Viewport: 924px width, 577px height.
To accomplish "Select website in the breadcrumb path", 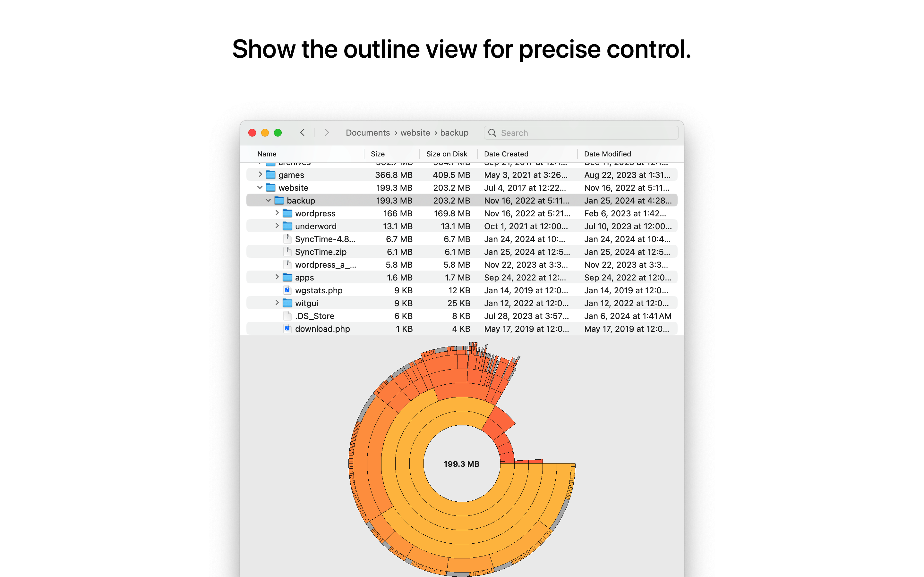I will coord(415,132).
